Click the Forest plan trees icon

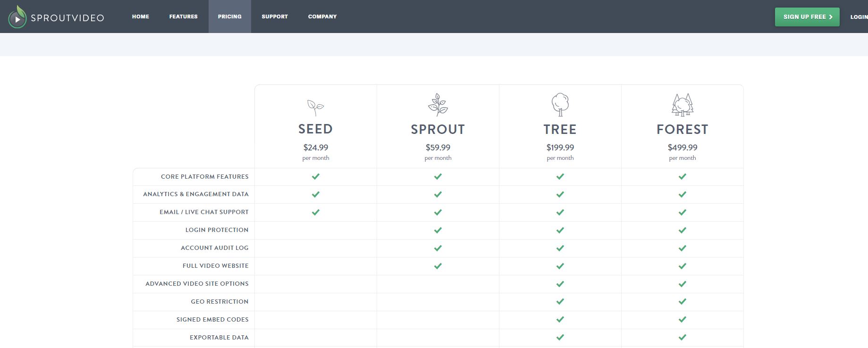pyautogui.click(x=683, y=105)
